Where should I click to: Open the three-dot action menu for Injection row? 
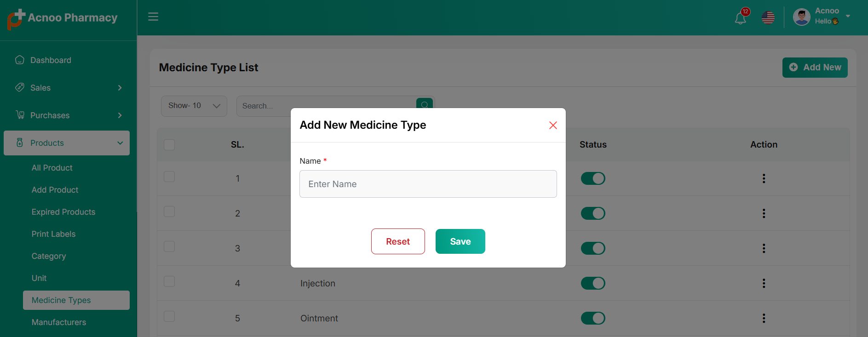[x=764, y=283]
